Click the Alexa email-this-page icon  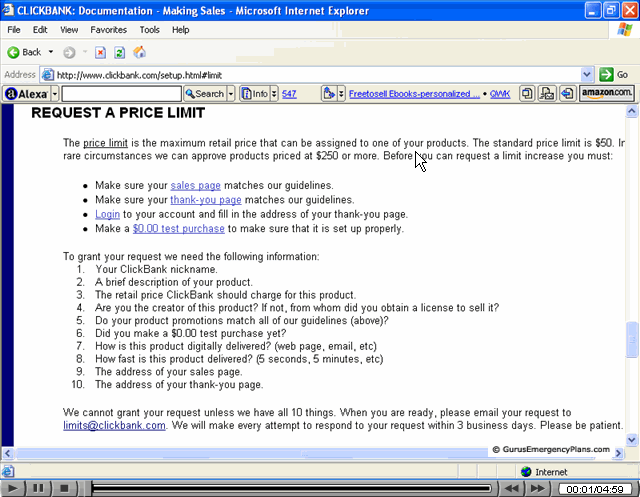(547, 94)
